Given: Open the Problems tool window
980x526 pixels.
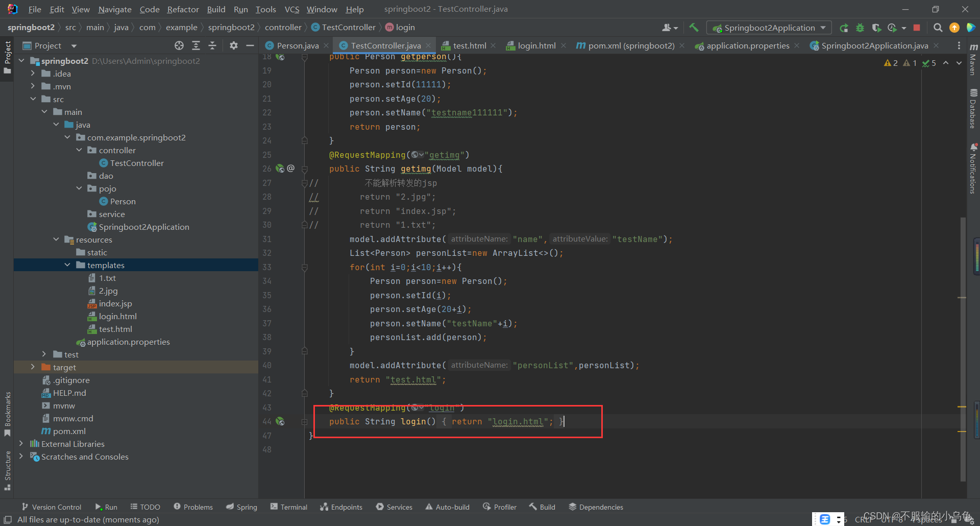Looking at the screenshot, I should tap(193, 507).
